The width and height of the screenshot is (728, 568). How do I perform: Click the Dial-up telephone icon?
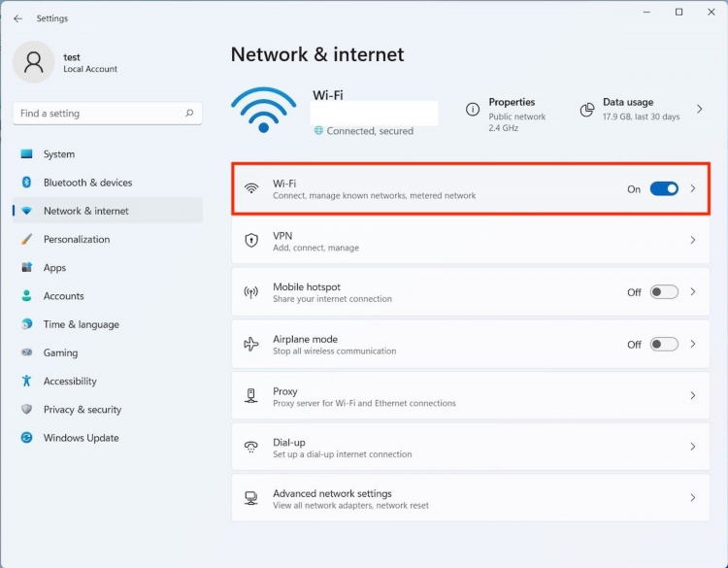[x=251, y=447]
